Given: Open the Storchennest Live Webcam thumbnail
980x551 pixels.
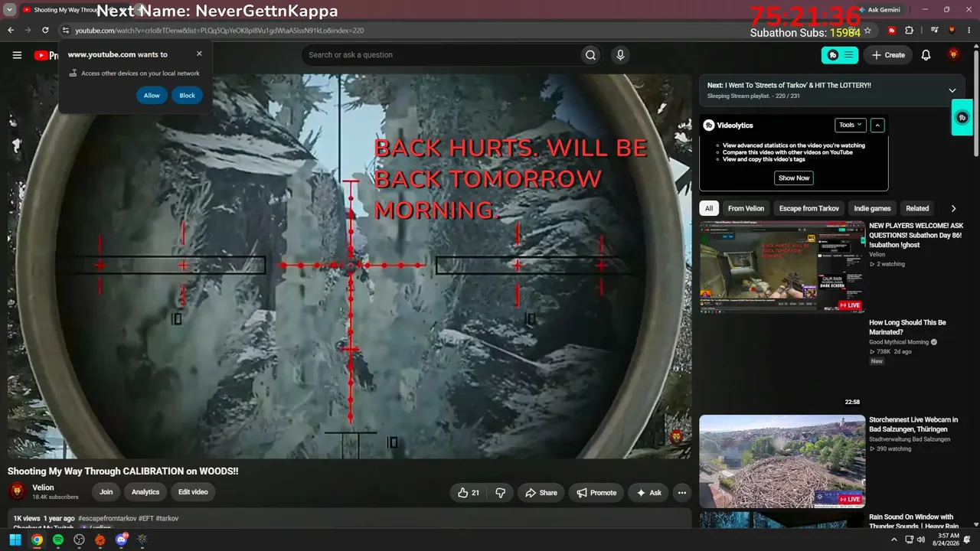Looking at the screenshot, I should click(x=782, y=461).
